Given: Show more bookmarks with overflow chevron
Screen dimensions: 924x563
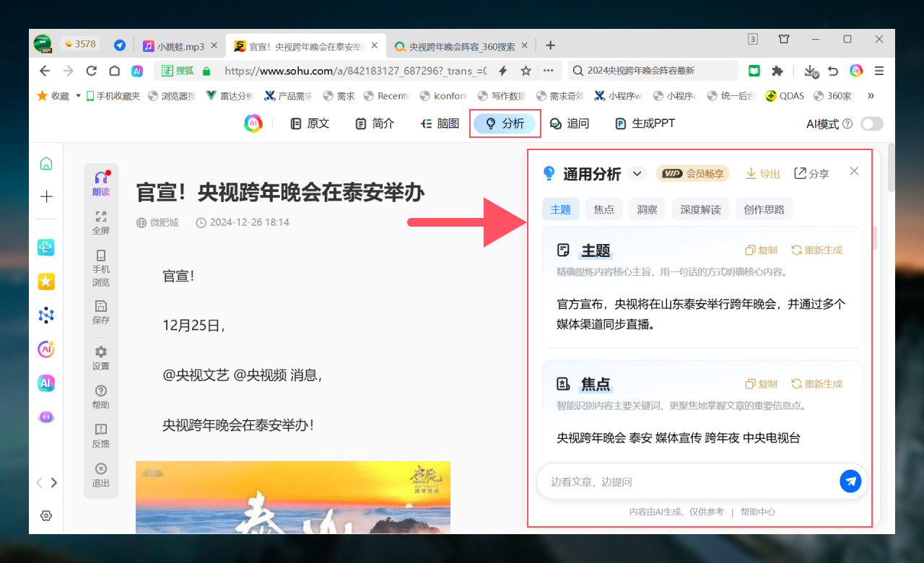Looking at the screenshot, I should tap(871, 95).
